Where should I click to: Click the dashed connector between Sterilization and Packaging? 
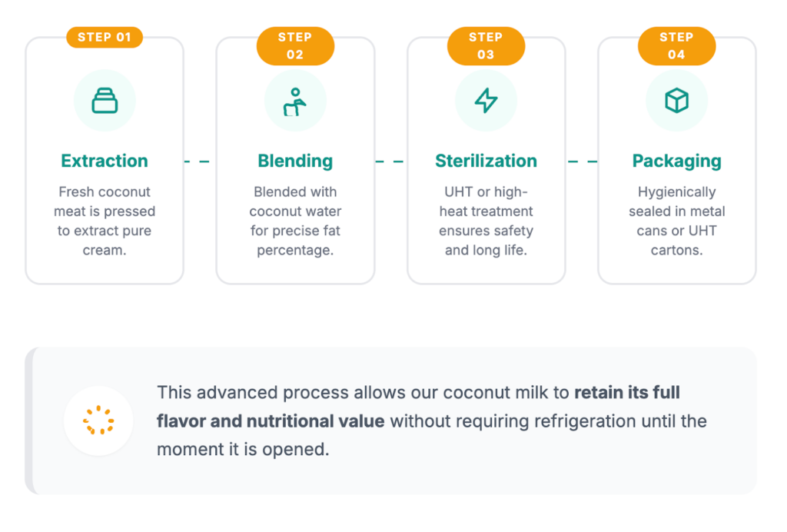coord(582,161)
